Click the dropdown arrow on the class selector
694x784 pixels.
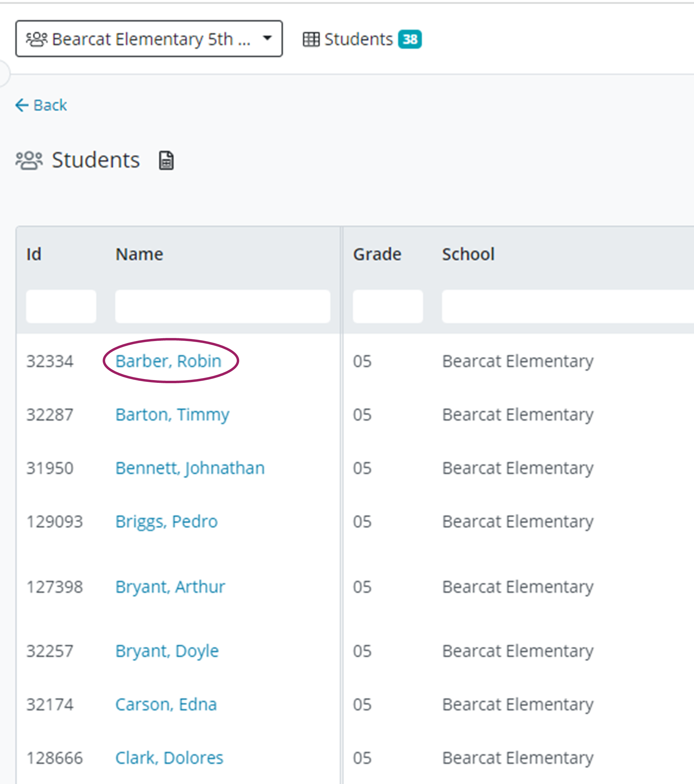tap(267, 38)
